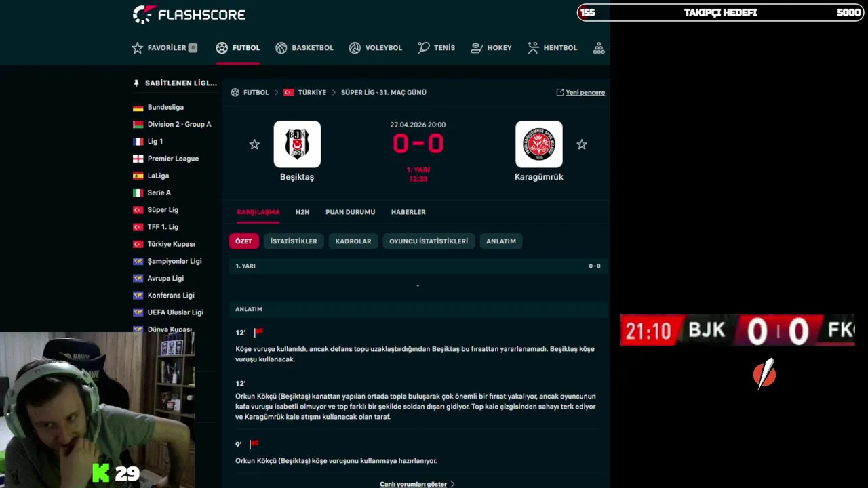The width and height of the screenshot is (868, 488).
Task: Open Süper Lig in pinned leagues
Action: (x=163, y=210)
